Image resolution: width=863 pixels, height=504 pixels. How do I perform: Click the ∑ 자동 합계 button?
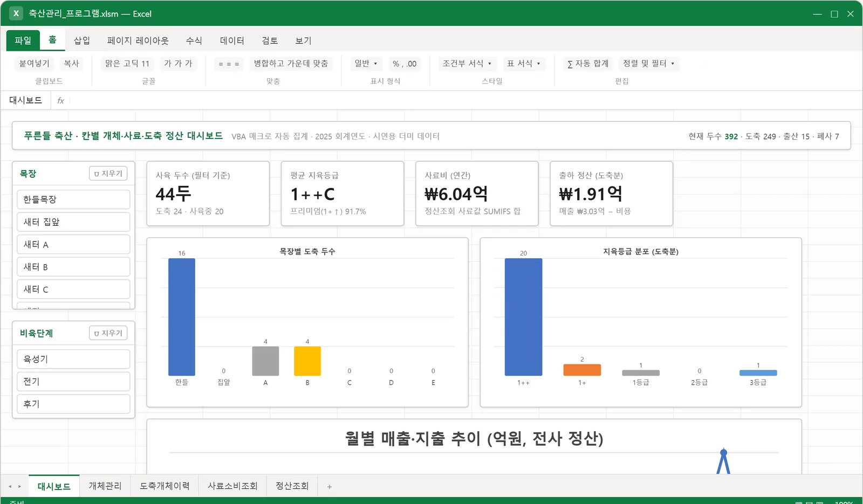[588, 64]
